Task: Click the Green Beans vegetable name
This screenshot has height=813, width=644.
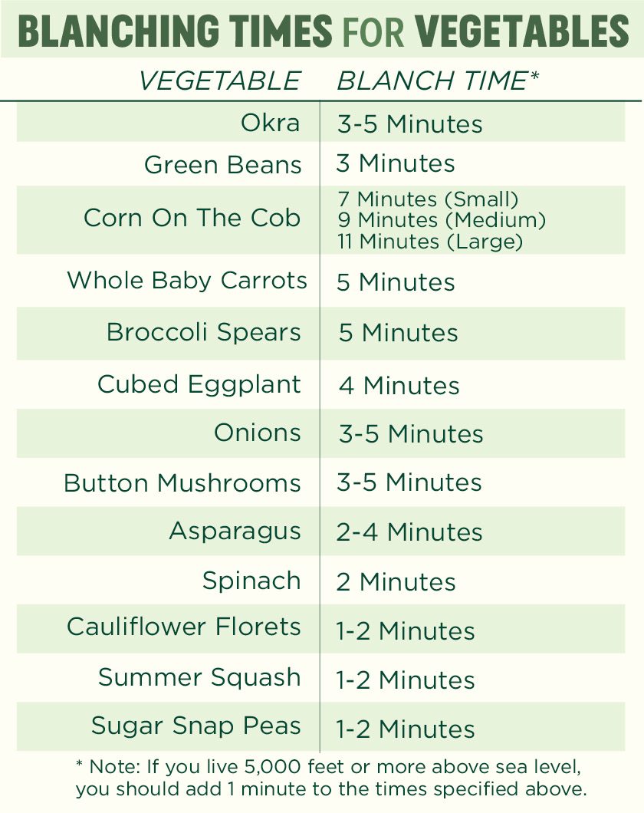Action: click(x=222, y=164)
